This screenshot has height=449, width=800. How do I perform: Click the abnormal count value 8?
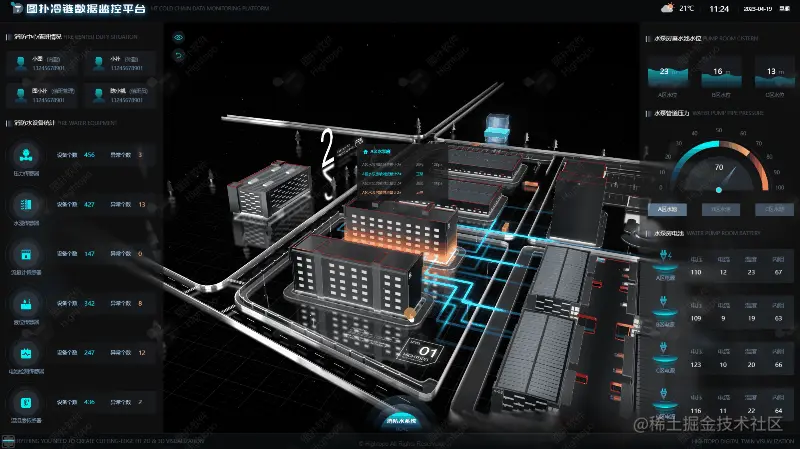tap(140, 303)
